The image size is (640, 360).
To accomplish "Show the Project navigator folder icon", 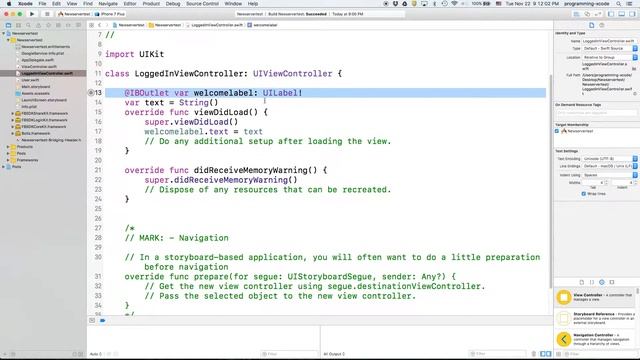I will (8, 25).
